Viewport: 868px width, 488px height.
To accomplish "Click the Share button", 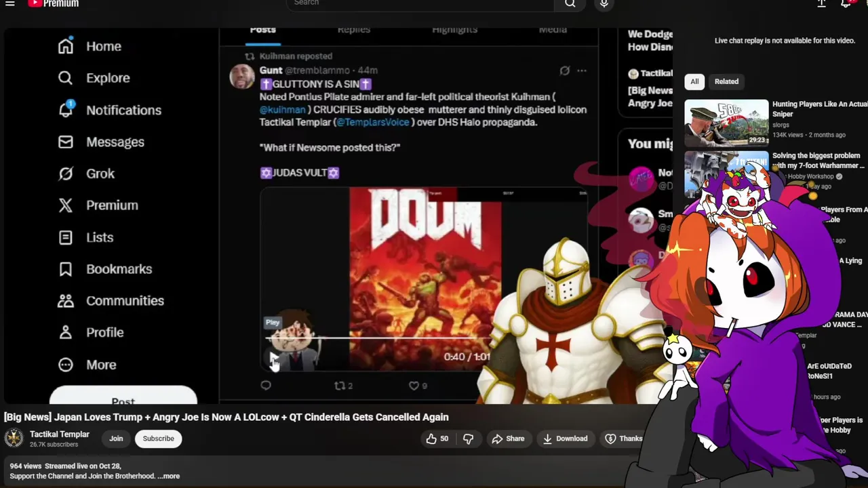I will pyautogui.click(x=508, y=439).
